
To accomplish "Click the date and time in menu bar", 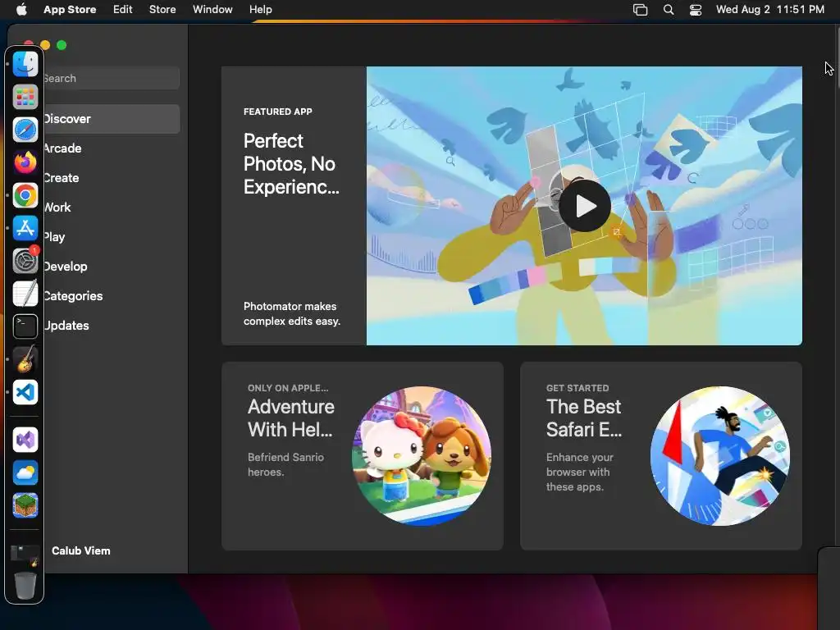I will [769, 10].
